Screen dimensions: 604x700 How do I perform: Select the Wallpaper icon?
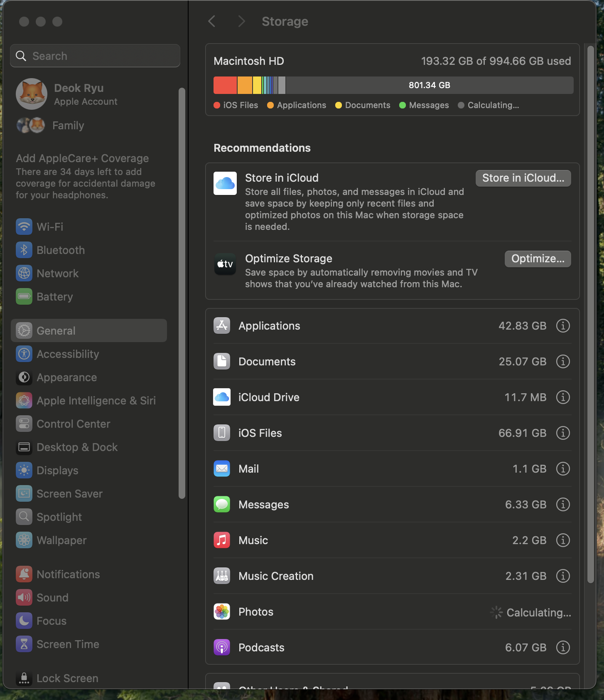pos(24,540)
